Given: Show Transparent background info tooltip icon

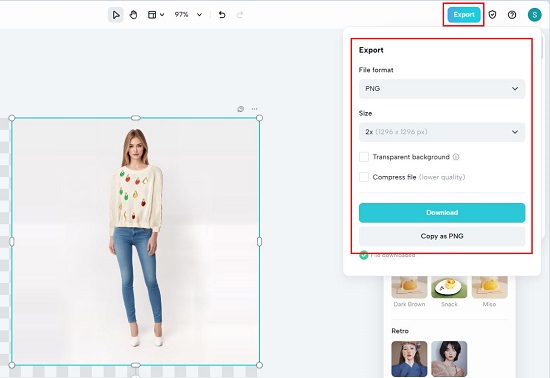Looking at the screenshot, I should 456,157.
